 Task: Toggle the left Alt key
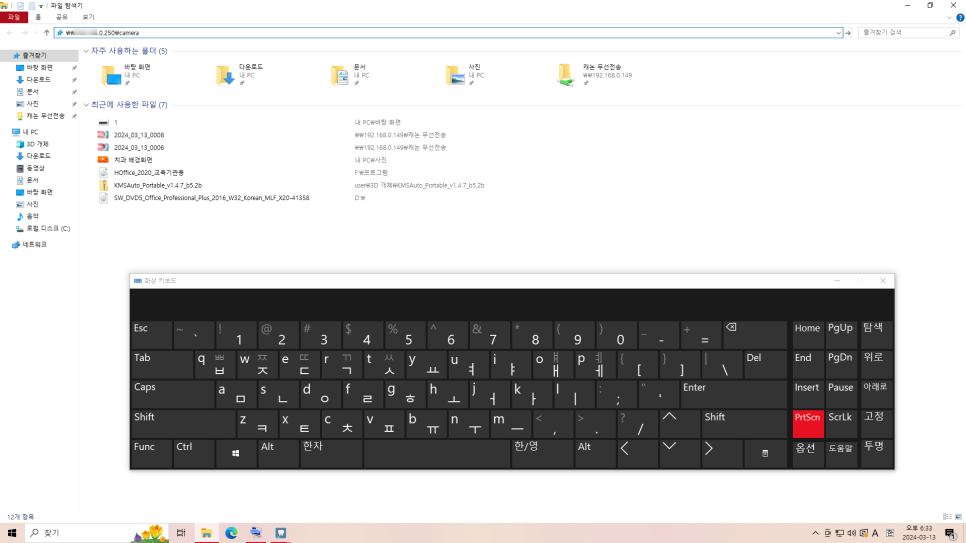click(278, 454)
